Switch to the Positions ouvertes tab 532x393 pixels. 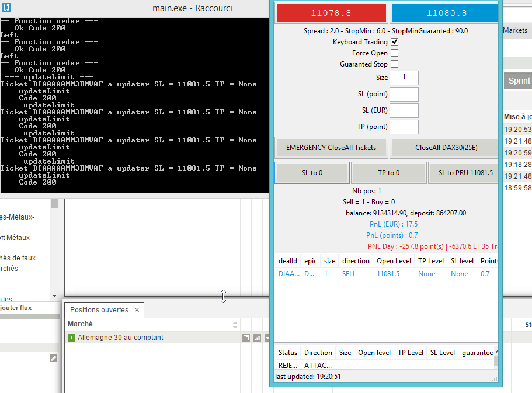[99, 310]
